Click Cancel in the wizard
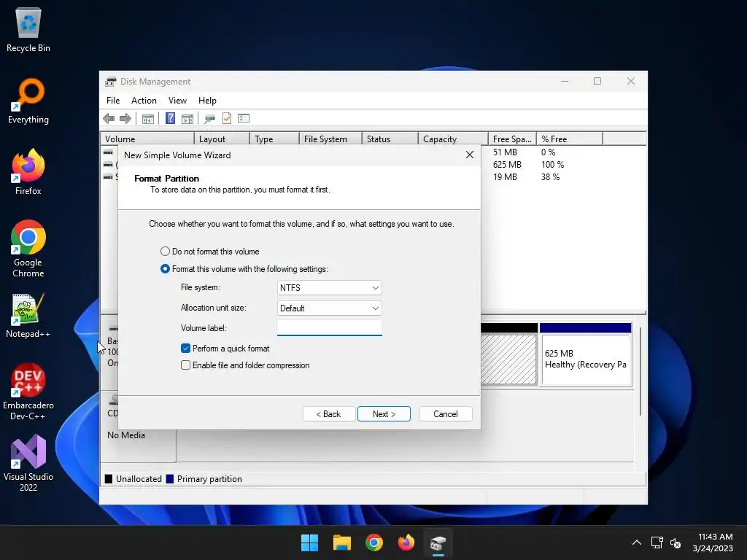 (446, 414)
